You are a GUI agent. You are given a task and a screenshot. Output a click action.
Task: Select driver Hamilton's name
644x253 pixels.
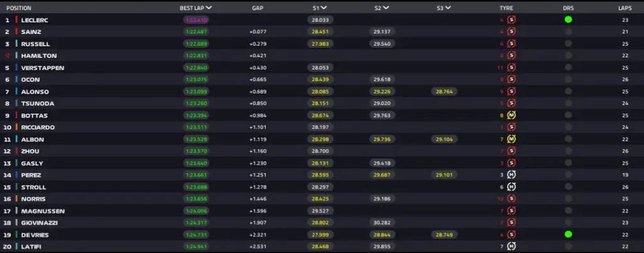39,56
